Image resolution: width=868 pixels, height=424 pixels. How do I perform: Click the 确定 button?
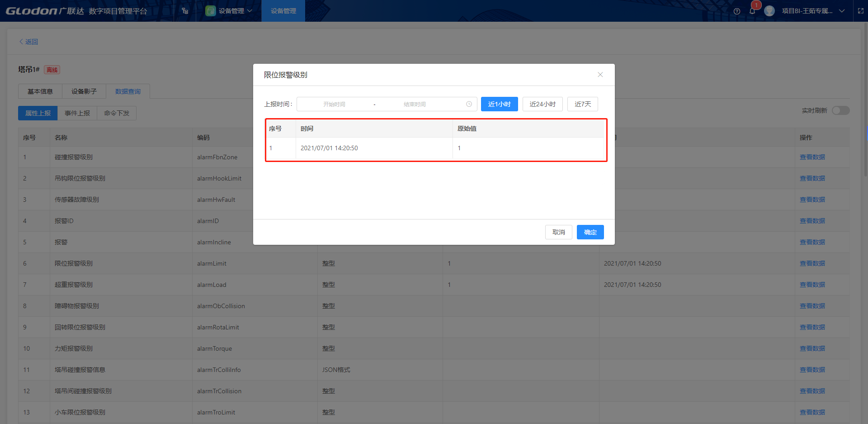pyautogui.click(x=590, y=232)
